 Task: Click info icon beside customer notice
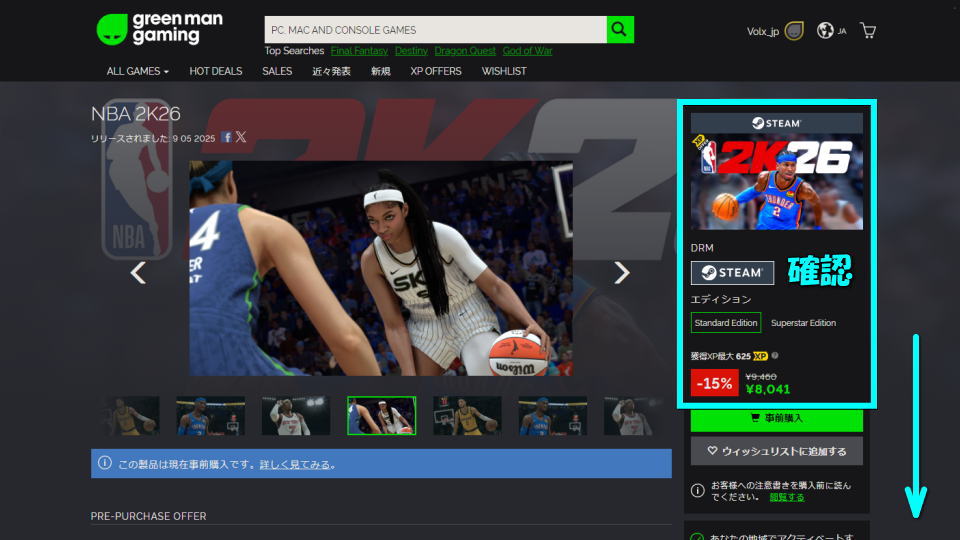pyautogui.click(x=697, y=490)
